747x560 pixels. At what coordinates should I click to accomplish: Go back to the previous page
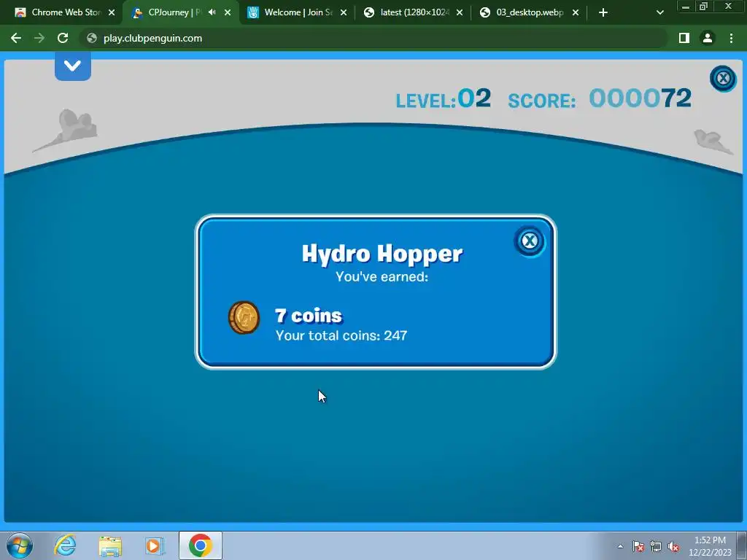point(16,38)
